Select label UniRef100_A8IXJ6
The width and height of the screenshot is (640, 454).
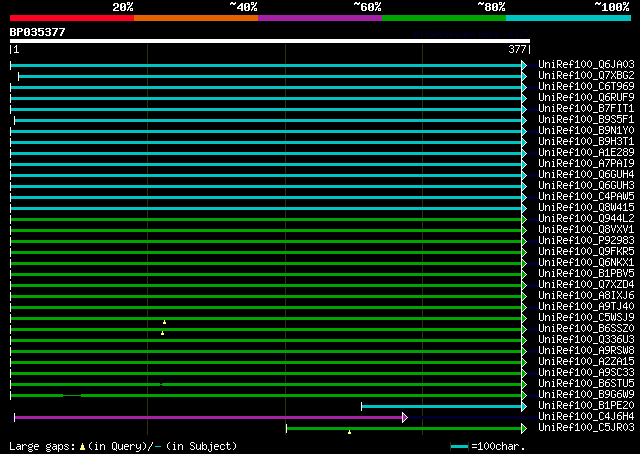(586, 296)
